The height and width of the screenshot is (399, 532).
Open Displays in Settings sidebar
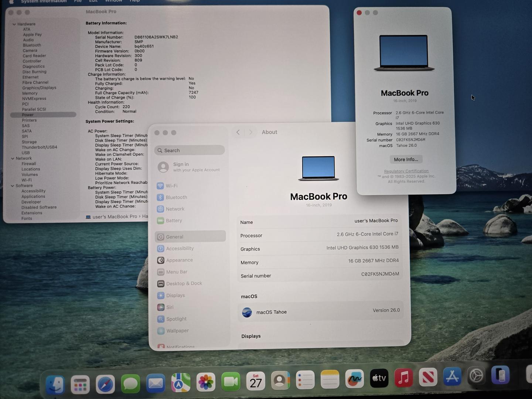click(x=190, y=295)
